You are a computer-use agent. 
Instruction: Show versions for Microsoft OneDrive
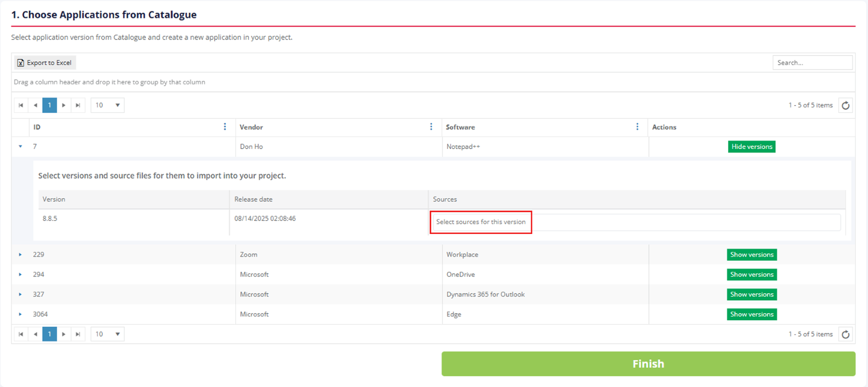click(751, 275)
